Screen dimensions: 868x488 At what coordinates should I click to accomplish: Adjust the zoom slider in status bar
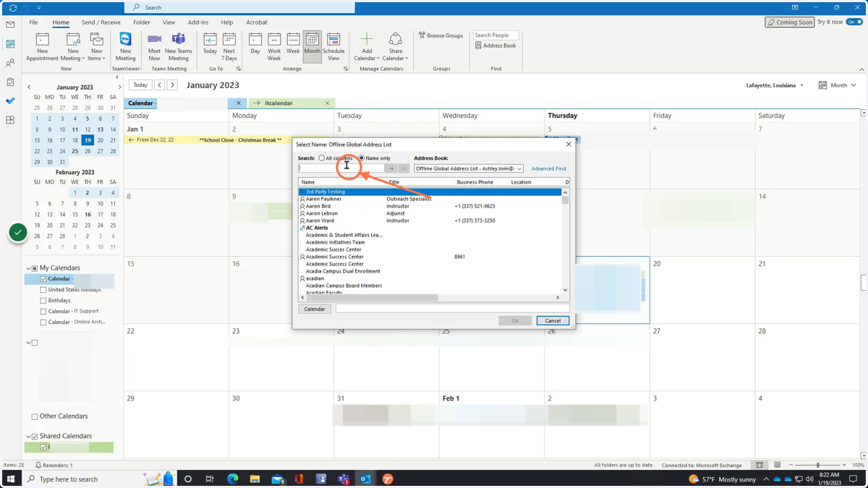coord(818,466)
